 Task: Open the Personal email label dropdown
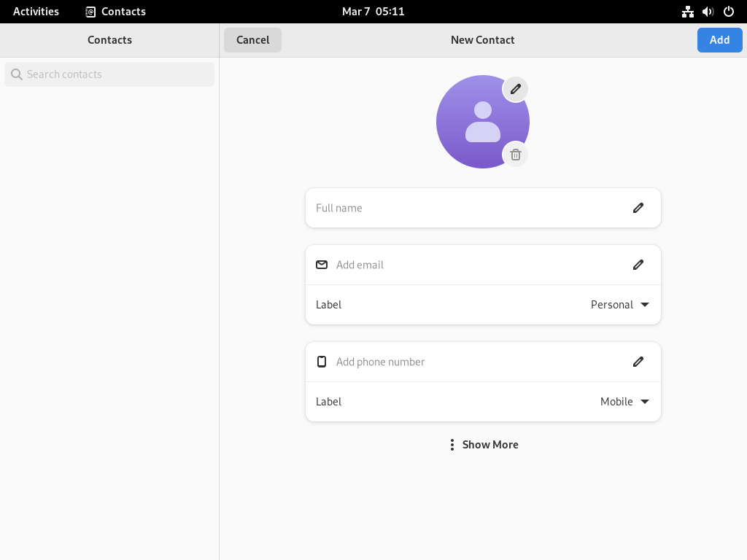(x=620, y=305)
